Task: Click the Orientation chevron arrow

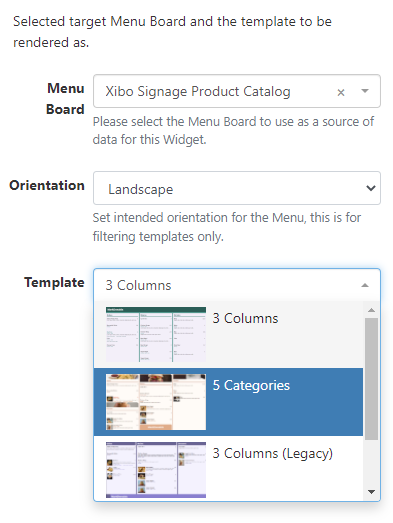Action: point(371,188)
